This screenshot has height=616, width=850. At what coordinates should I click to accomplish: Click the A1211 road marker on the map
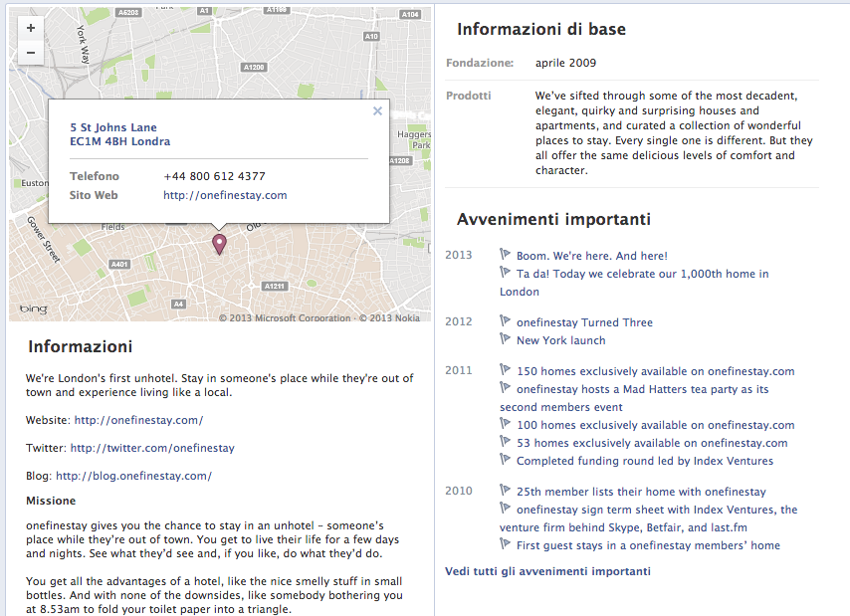(275, 286)
